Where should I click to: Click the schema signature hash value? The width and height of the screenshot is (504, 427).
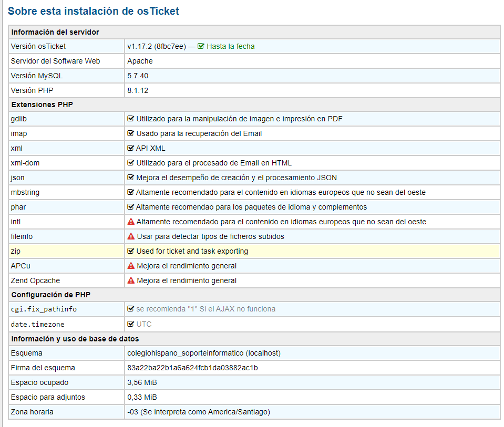(x=192, y=368)
